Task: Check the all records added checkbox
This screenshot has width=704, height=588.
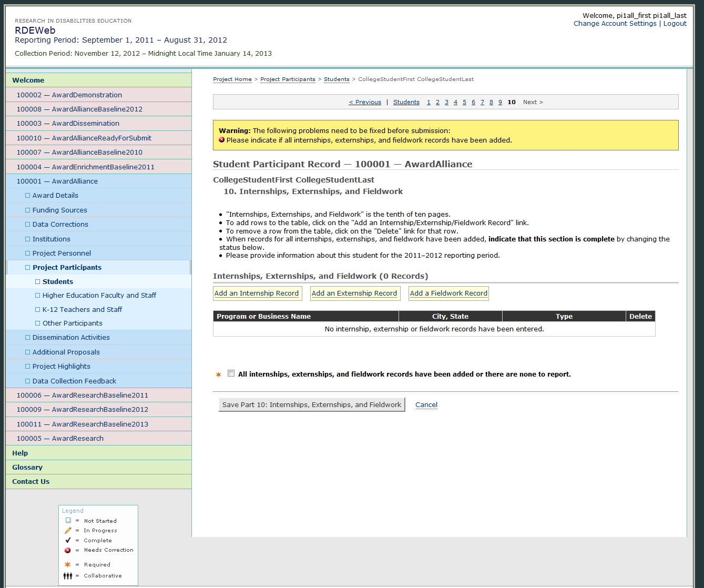Action: pos(231,373)
